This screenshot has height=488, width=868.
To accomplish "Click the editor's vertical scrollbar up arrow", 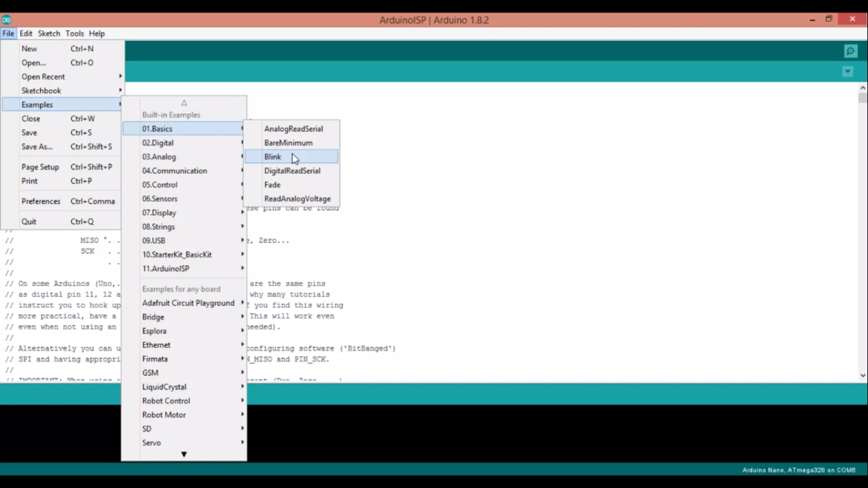I will click(x=862, y=87).
